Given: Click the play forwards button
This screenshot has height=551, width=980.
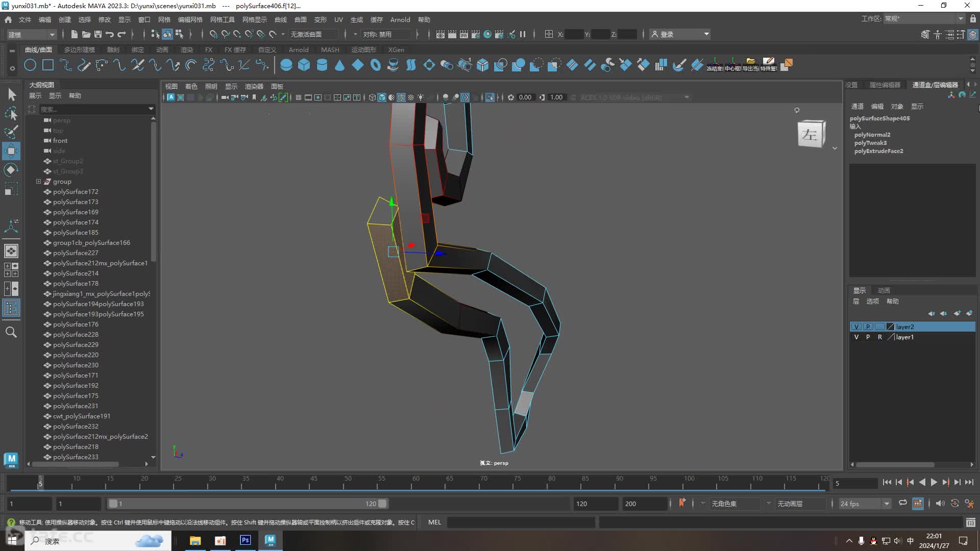Looking at the screenshot, I should (934, 482).
